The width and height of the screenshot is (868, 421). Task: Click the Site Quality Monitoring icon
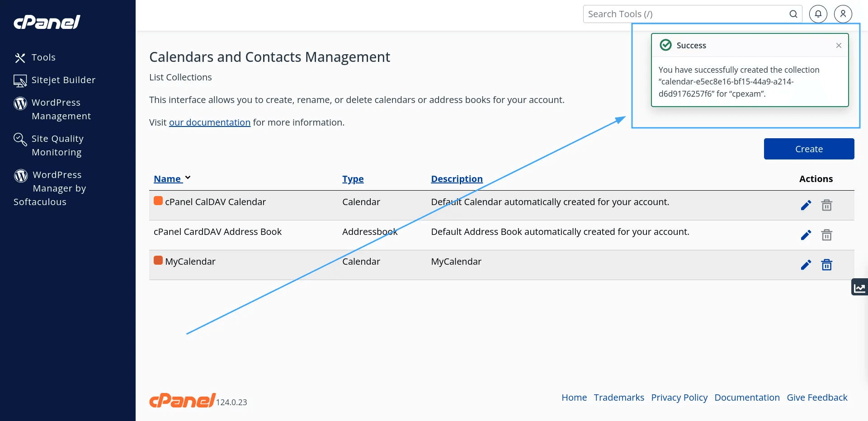(x=20, y=140)
